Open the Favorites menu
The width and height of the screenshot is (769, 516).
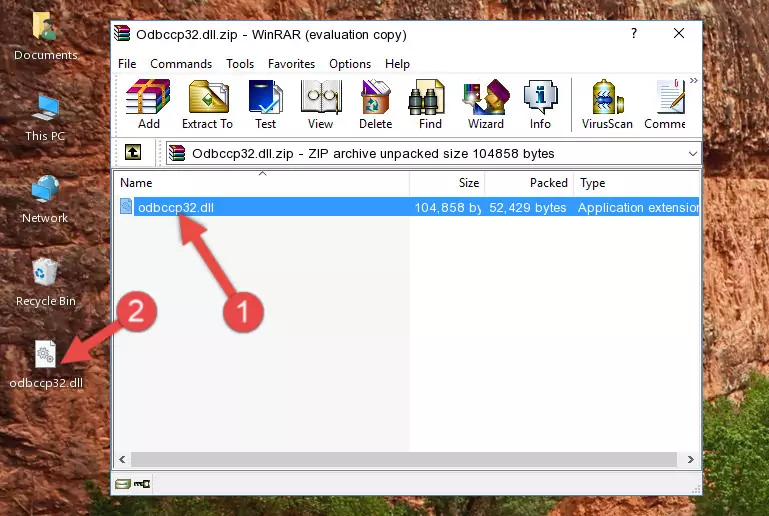click(x=291, y=64)
